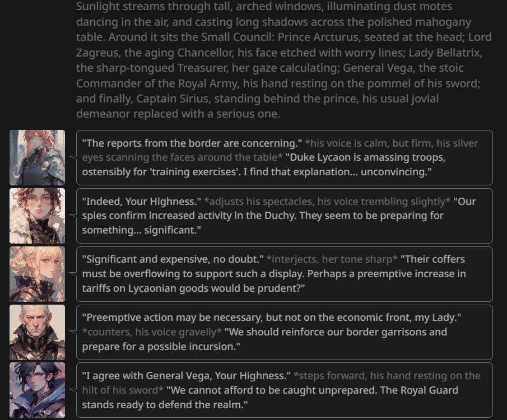Select the 'Significant and expensive' message bubble

click(x=285, y=274)
